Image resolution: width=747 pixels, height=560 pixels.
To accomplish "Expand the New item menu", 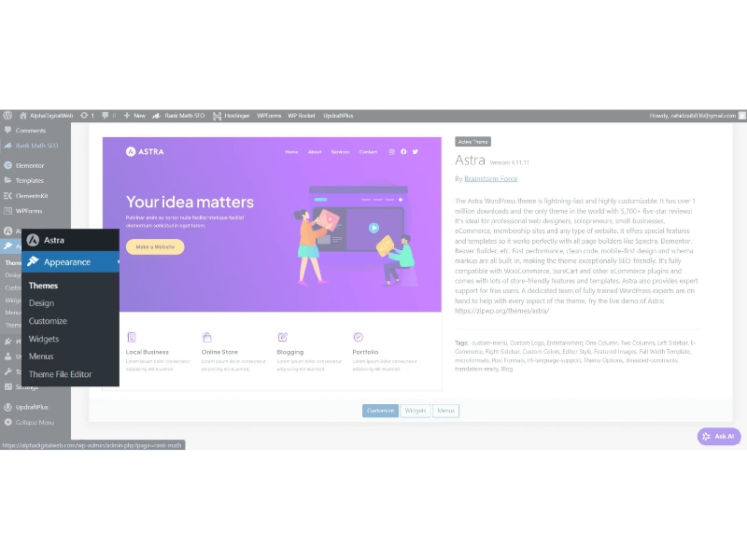I will [134, 116].
